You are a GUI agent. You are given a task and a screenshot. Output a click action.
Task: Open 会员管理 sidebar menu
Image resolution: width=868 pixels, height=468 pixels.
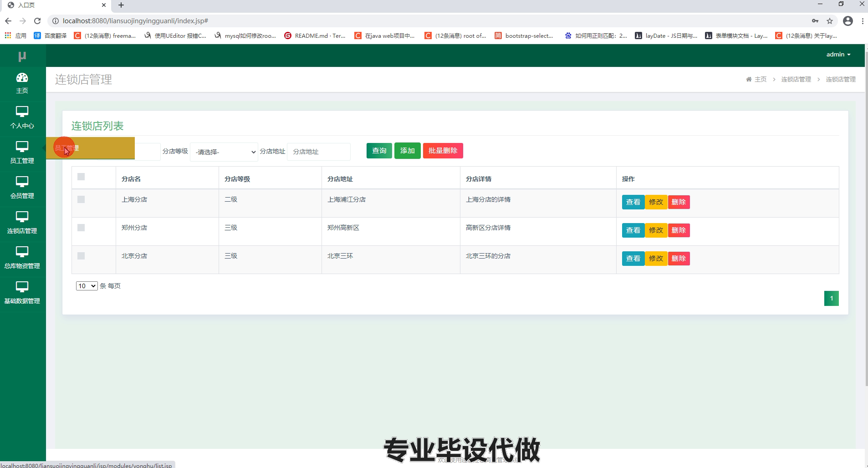tap(22, 188)
